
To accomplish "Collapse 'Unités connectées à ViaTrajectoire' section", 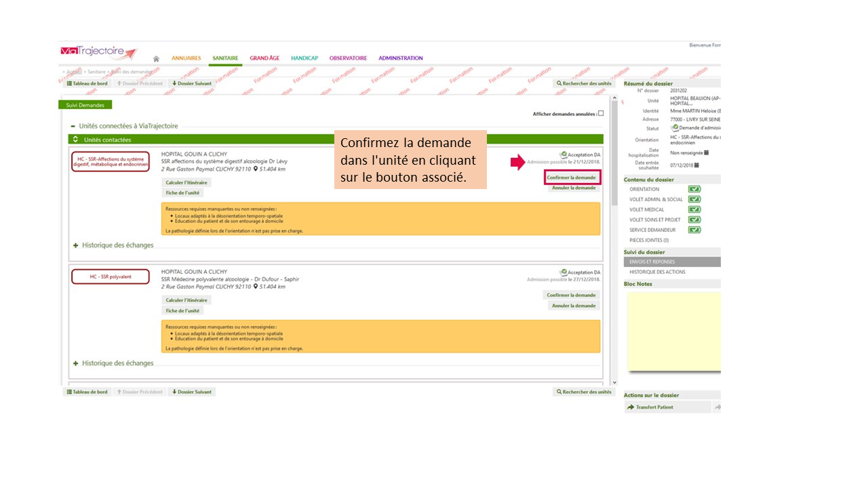I will pyautogui.click(x=73, y=126).
